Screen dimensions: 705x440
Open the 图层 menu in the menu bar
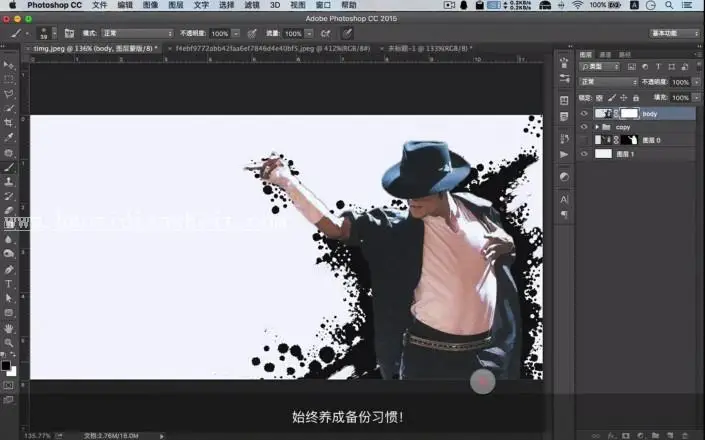click(x=175, y=5)
